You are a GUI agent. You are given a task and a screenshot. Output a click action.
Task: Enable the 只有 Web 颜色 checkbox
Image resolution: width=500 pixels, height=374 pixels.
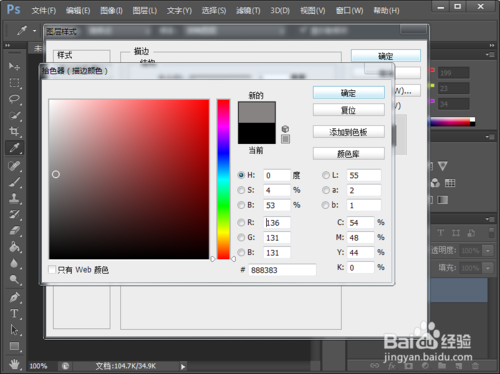pos(52,269)
